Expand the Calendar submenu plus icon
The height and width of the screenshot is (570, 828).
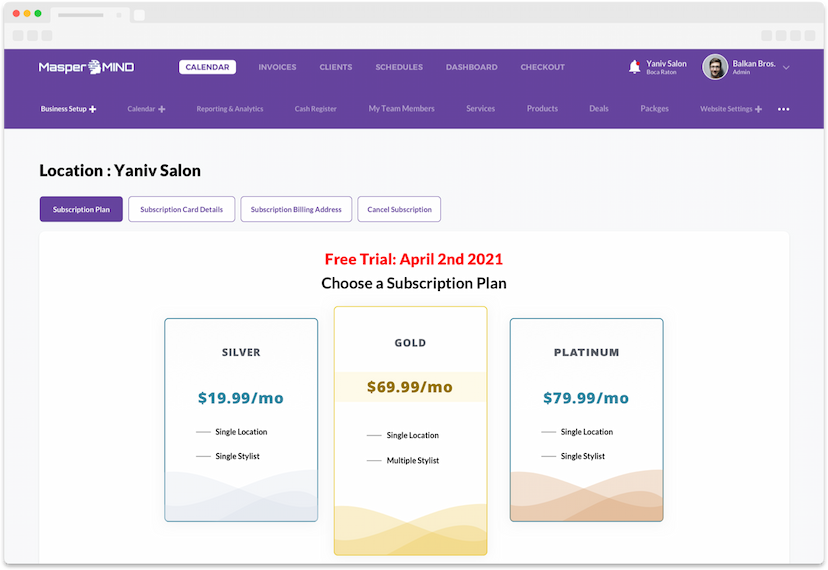point(162,109)
